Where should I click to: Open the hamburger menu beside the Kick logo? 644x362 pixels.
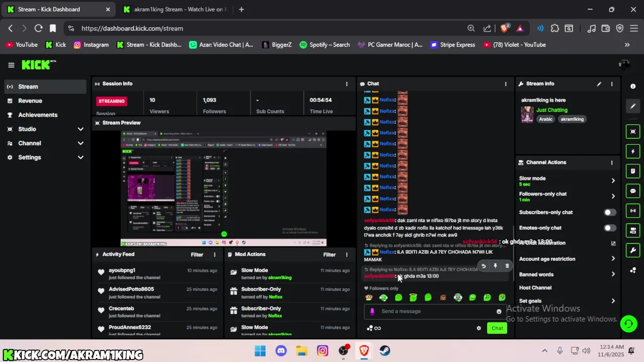[x=11, y=65]
